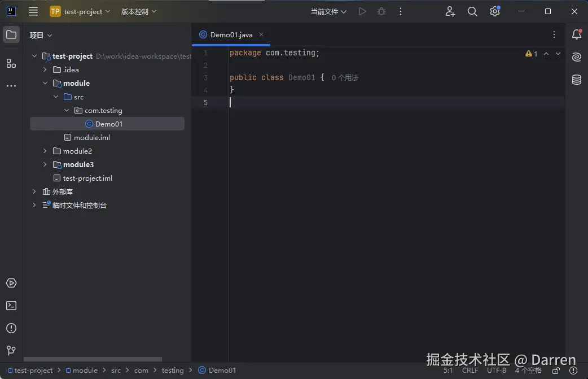This screenshot has width=588, height=379.
Task: Open editor tab options menu
Action: [554, 34]
